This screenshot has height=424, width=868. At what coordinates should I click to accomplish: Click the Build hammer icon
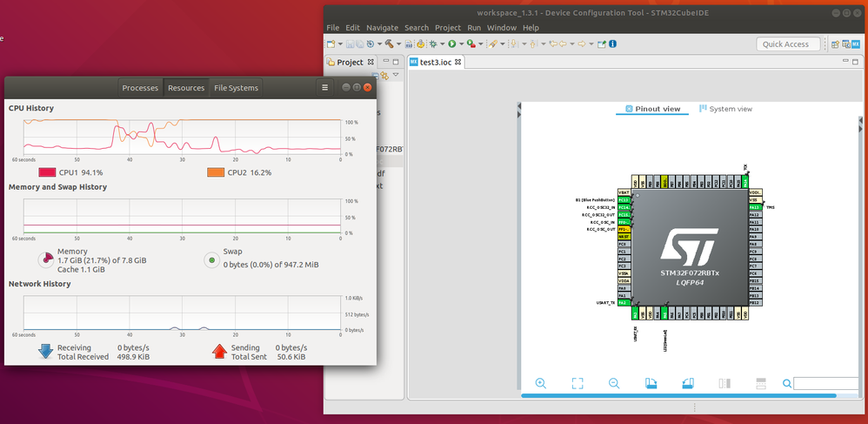tap(390, 44)
